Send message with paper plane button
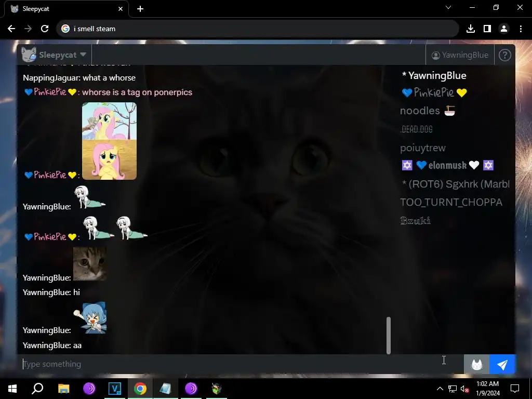This screenshot has height=399, width=532. [x=502, y=364]
